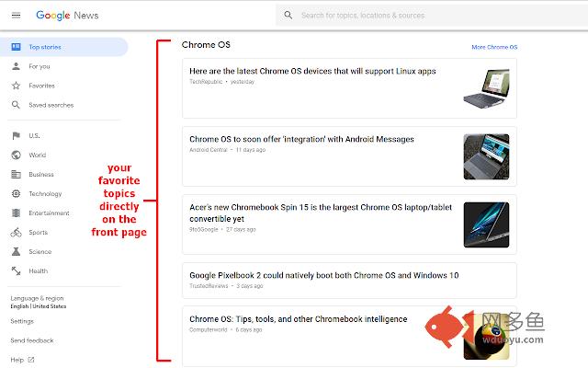588x368 pixels.
Task: Click the Science flask icon
Action: pyautogui.click(x=16, y=251)
